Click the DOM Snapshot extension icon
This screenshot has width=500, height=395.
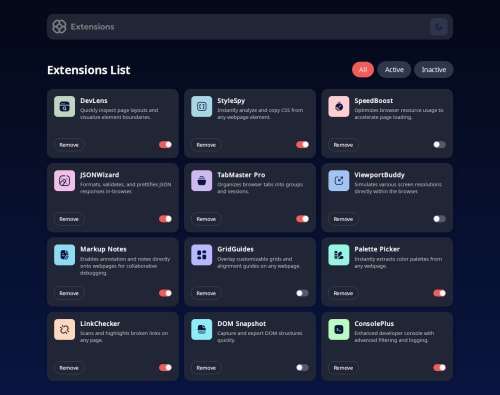(x=202, y=329)
